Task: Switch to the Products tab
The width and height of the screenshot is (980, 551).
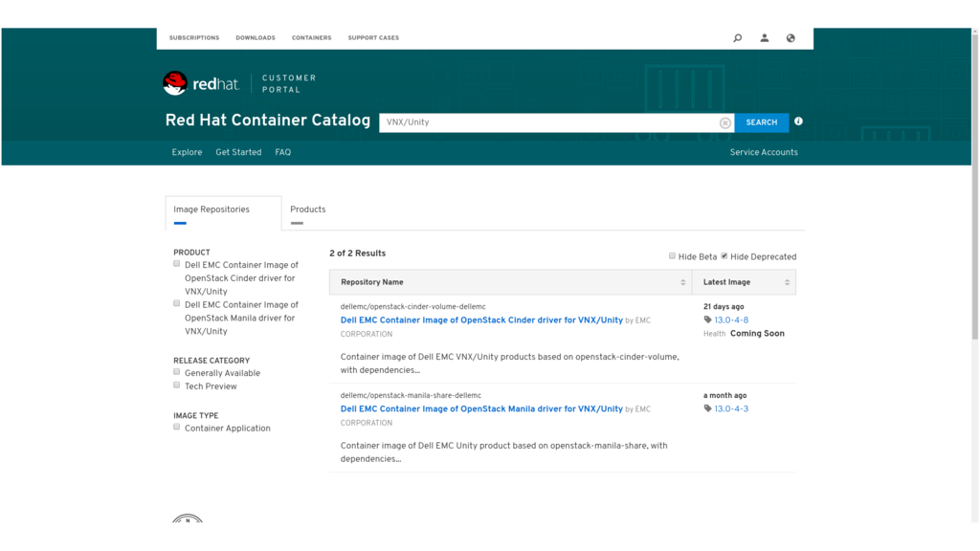Action: click(307, 209)
